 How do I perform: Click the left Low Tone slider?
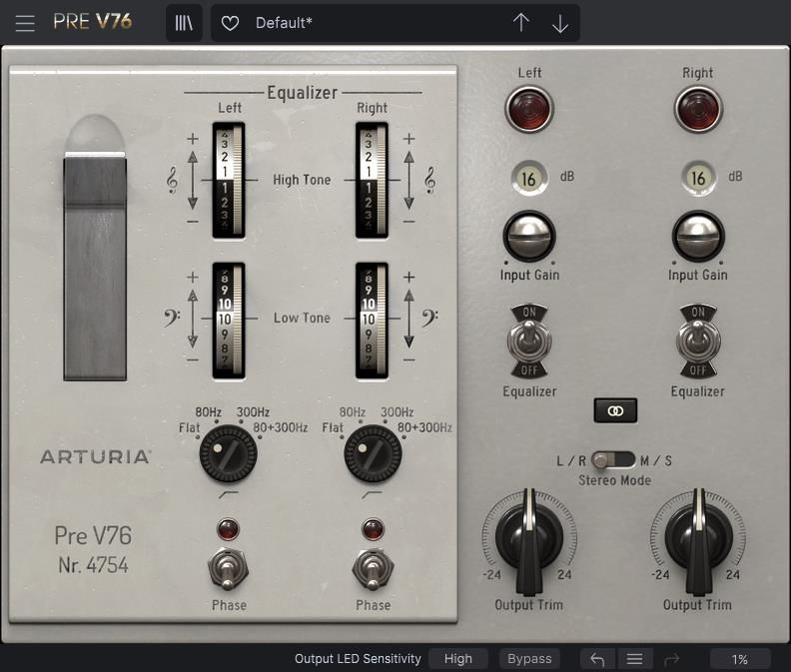point(229,320)
